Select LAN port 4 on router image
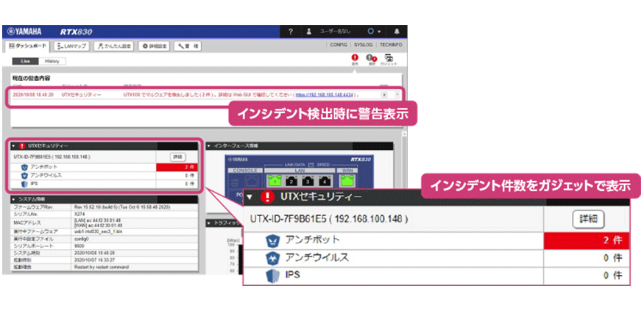 coord(325,180)
